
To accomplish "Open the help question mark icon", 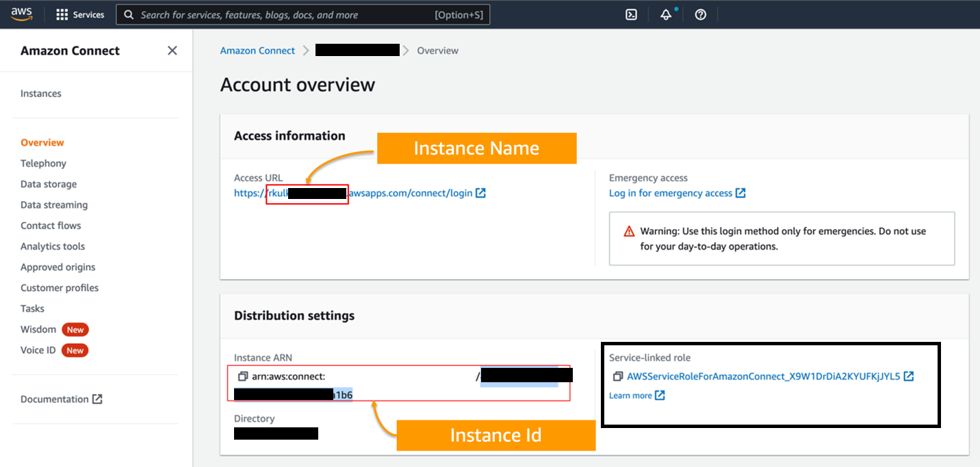I will point(700,14).
